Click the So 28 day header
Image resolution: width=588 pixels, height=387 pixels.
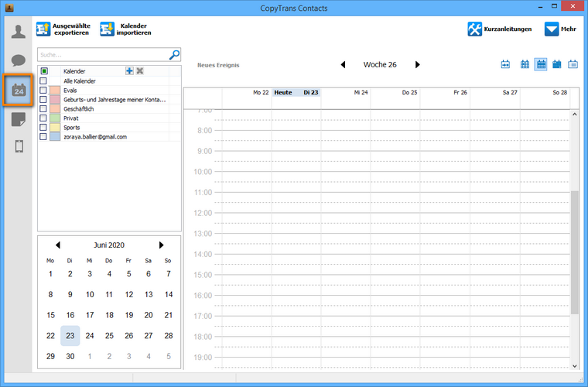click(560, 93)
